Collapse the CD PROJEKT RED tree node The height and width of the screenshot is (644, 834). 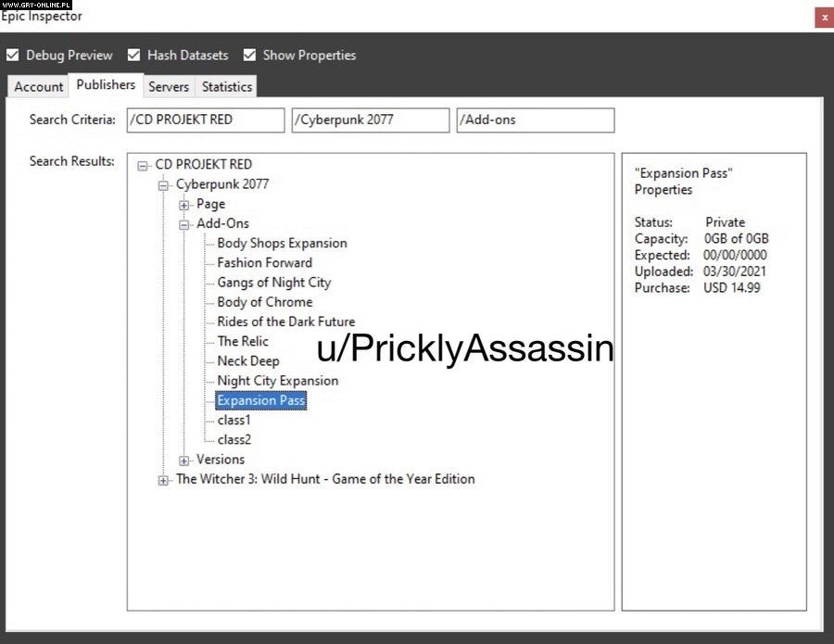tap(143, 166)
